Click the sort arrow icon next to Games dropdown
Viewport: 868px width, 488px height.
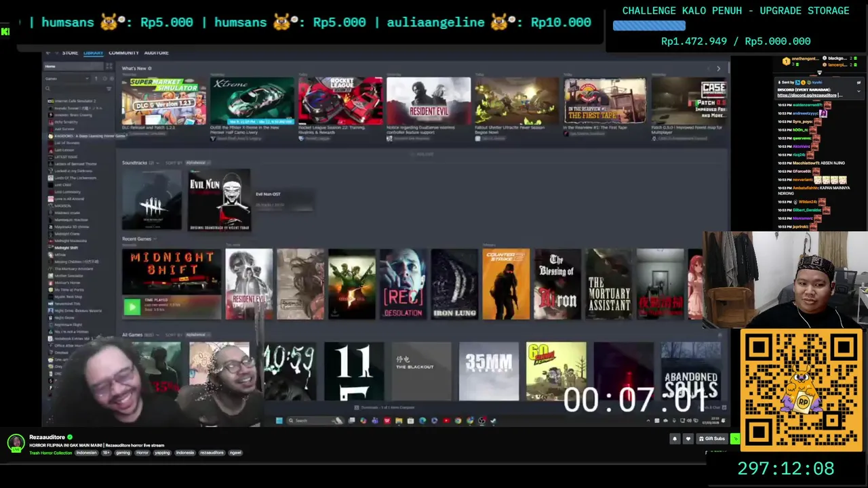click(96, 79)
